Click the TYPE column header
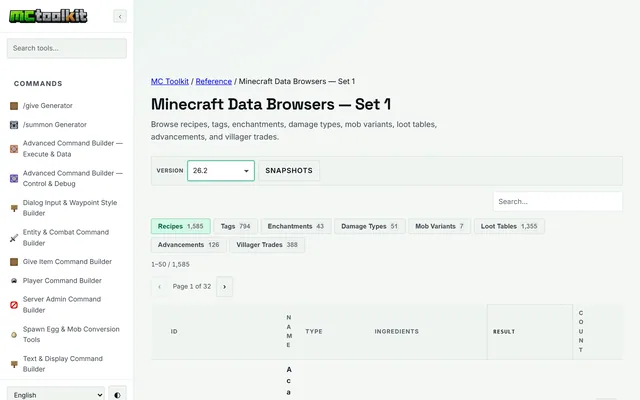This screenshot has height=400, width=640. tap(314, 331)
